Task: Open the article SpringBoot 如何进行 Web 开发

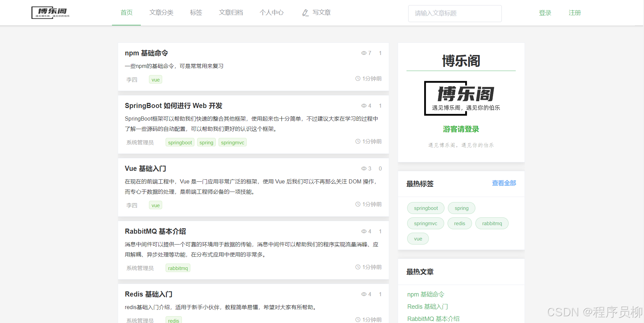Action: [x=173, y=106]
